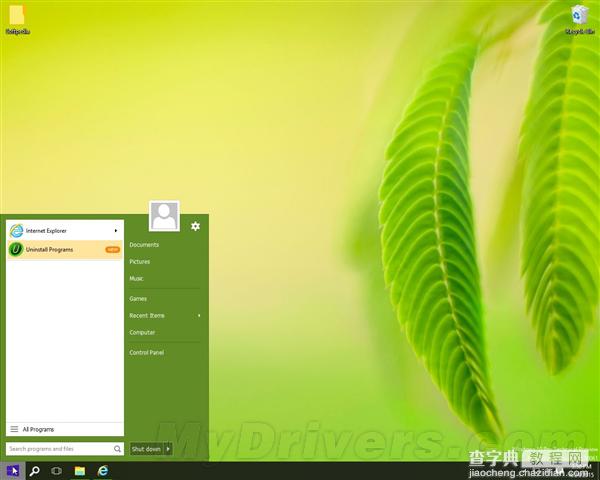Select the Recycle Bin desktop icon
The image size is (600, 480).
click(x=579, y=20)
